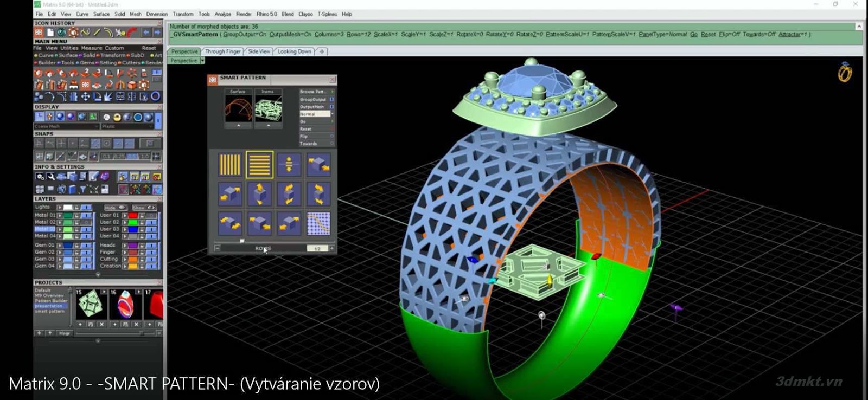Toggle visibility of User 01 layer

[151, 215]
